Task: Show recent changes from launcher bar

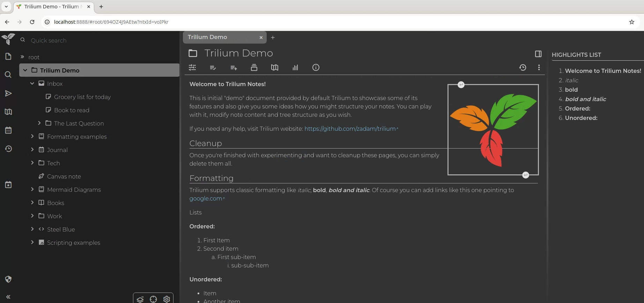Action: [x=8, y=149]
